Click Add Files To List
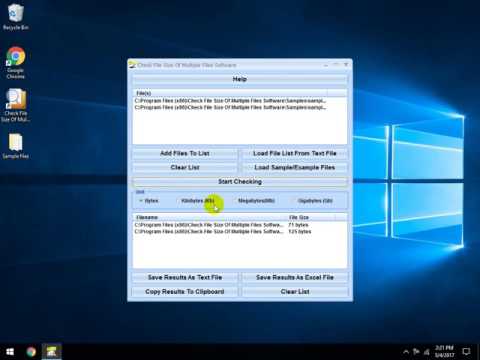Viewport: 480px width, 360px height. point(185,153)
